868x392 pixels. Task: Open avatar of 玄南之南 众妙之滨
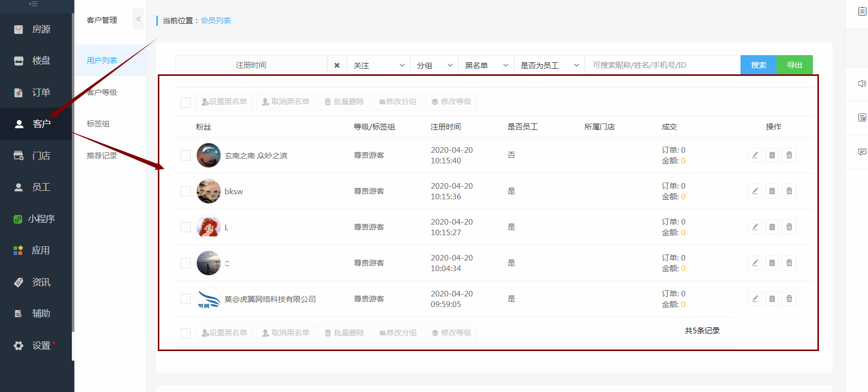pyautogui.click(x=208, y=155)
